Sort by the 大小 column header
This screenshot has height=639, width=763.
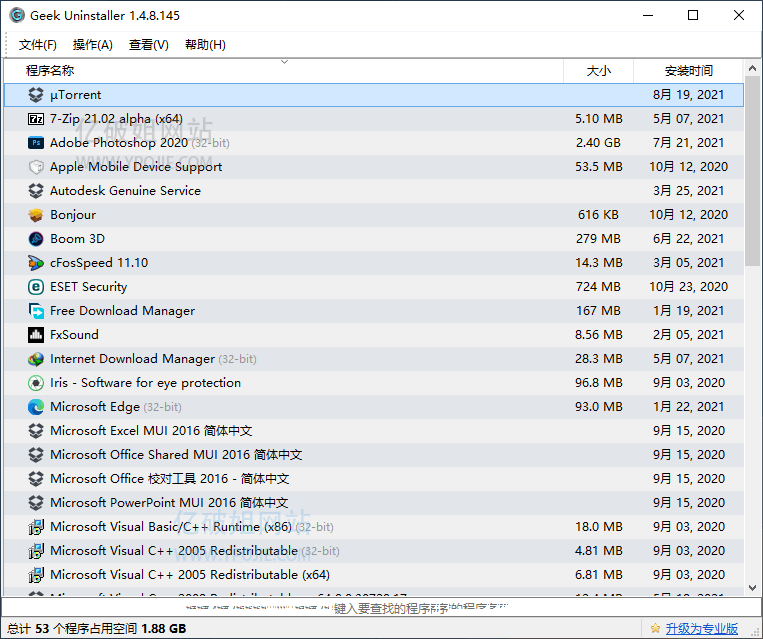(x=599, y=71)
